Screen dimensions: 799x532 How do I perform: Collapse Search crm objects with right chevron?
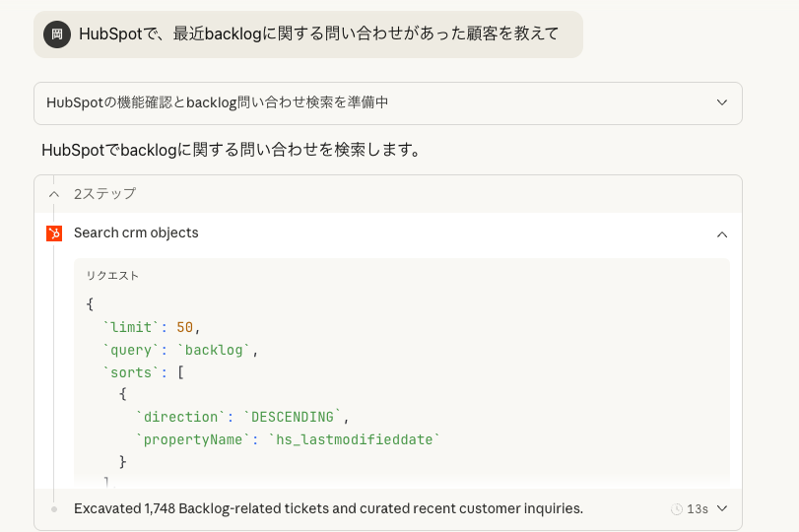(x=721, y=234)
